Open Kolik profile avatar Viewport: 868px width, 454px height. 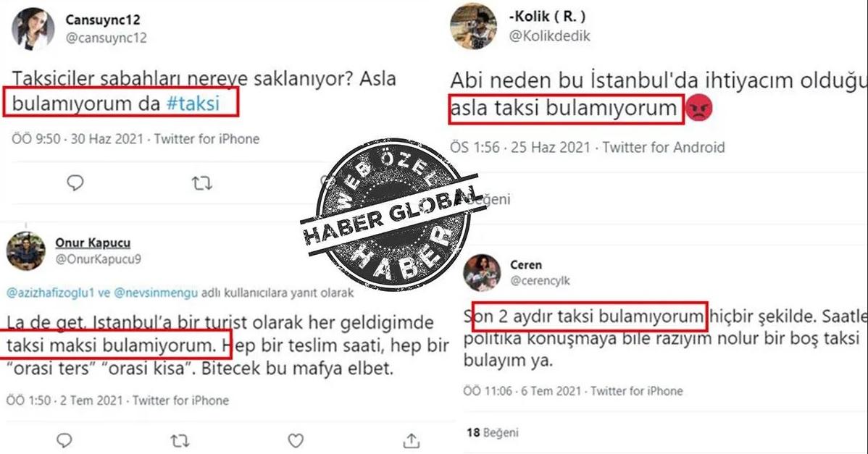coord(473,26)
